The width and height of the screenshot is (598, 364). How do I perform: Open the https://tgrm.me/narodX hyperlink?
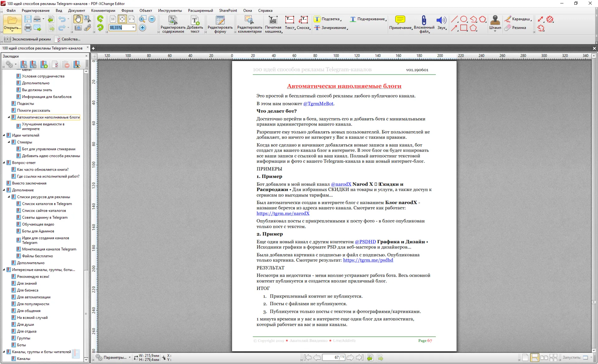coord(283,213)
